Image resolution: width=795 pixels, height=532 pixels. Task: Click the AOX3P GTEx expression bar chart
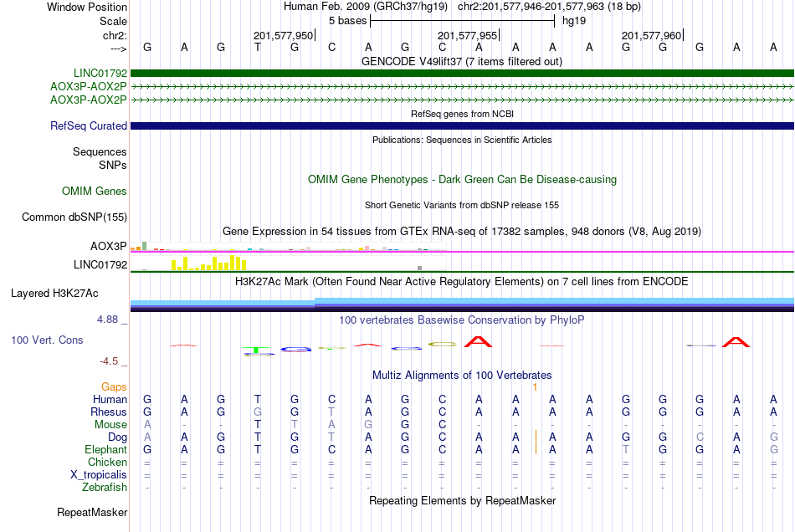tap(288, 247)
